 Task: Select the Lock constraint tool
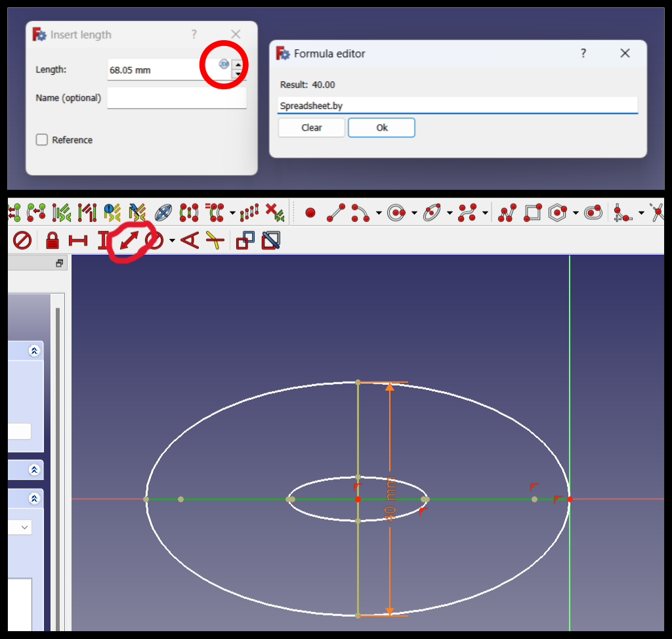coord(52,240)
